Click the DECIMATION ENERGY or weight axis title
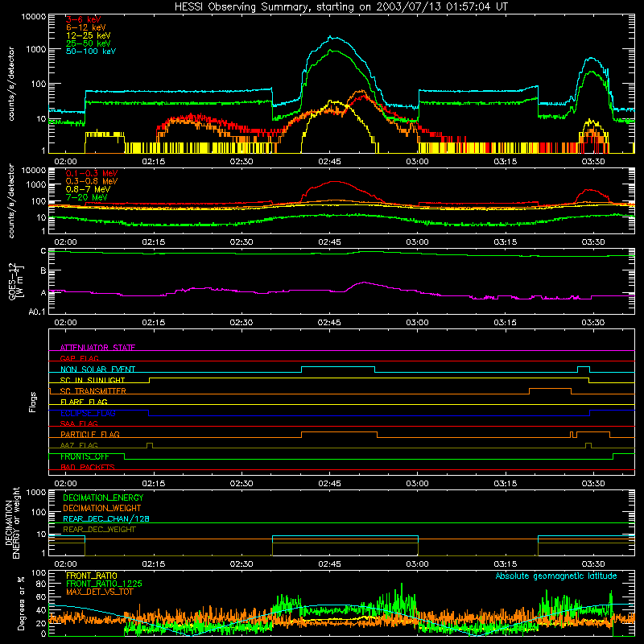Image resolution: width=644 pixels, height=644 pixels. 12,522
